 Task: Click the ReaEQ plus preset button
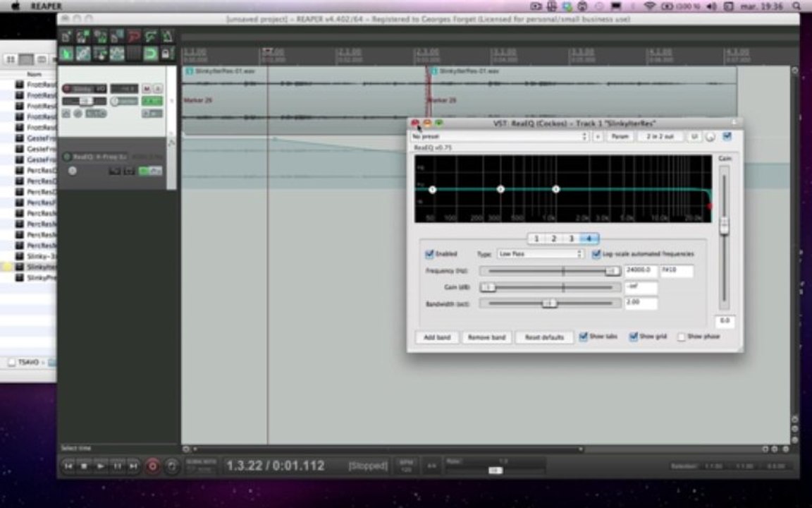(598, 136)
